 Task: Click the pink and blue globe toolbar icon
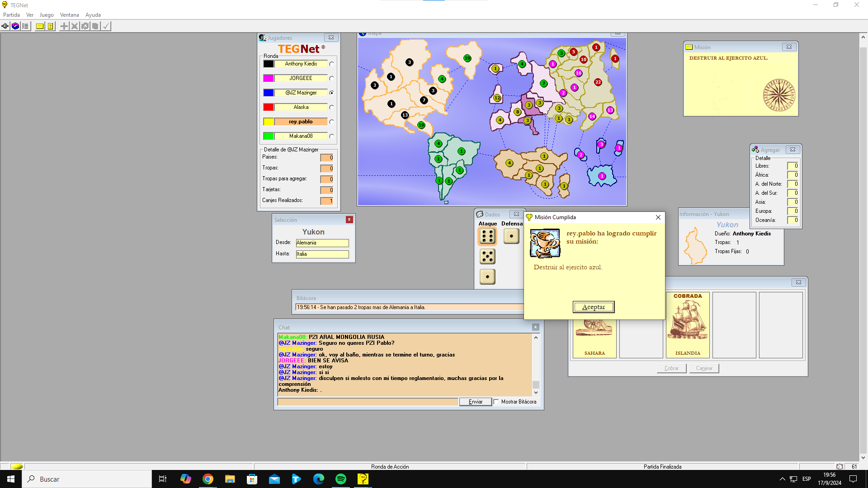coord(15,26)
